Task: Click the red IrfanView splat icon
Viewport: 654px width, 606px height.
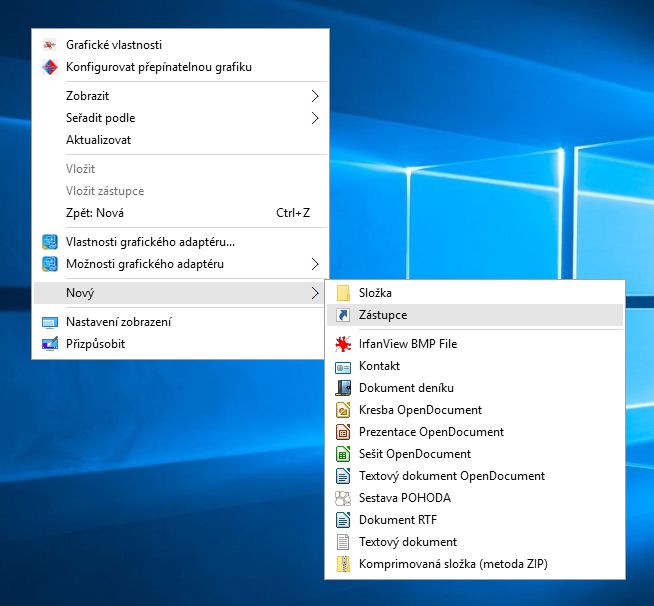Action: tap(343, 344)
